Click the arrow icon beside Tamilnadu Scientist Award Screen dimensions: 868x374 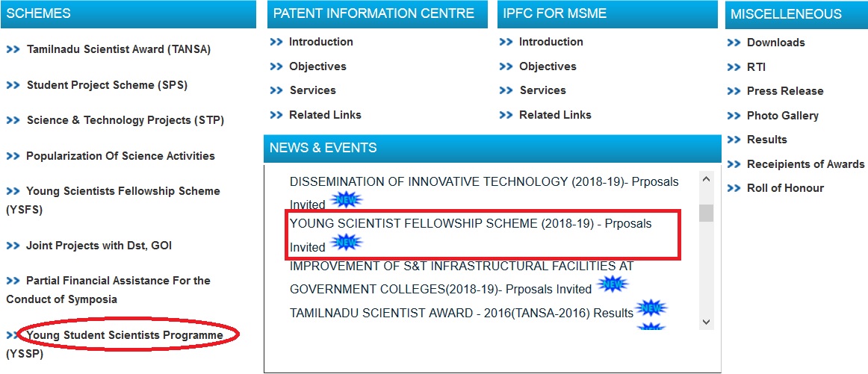[x=13, y=50]
